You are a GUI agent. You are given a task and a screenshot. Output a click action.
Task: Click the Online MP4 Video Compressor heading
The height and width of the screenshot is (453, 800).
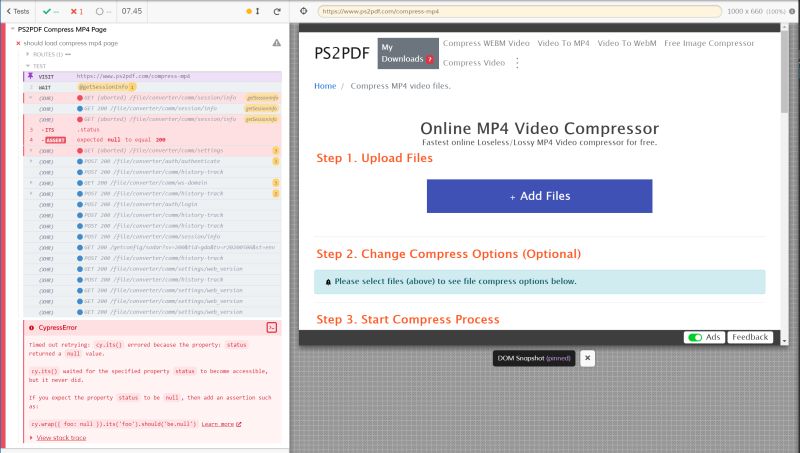pos(540,128)
